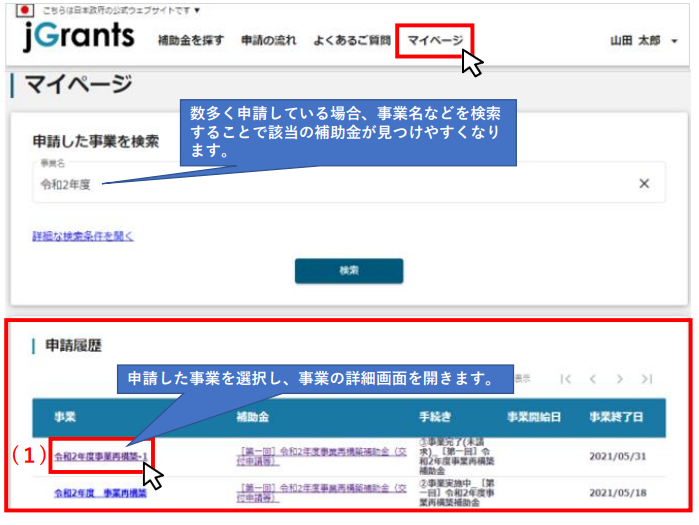Viewport: 699px width, 525px height.
Task: Go to previous page of 申請履歴
Action: pyautogui.click(x=593, y=379)
